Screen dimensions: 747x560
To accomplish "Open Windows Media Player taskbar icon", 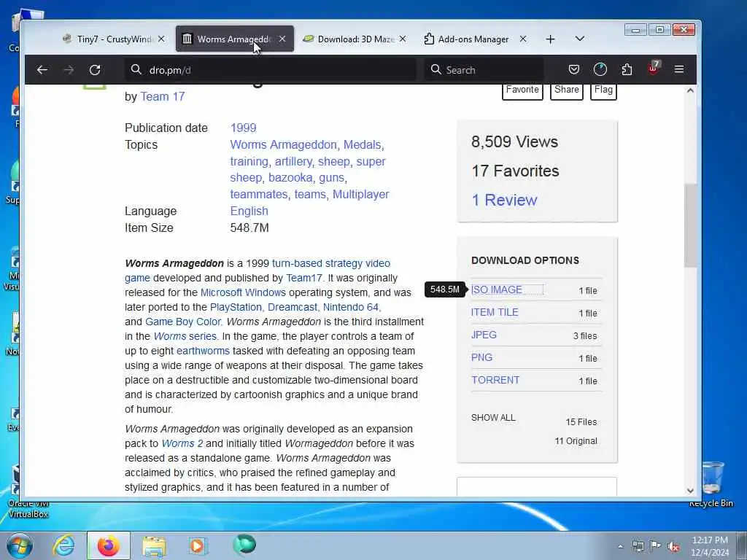I will 197,545.
